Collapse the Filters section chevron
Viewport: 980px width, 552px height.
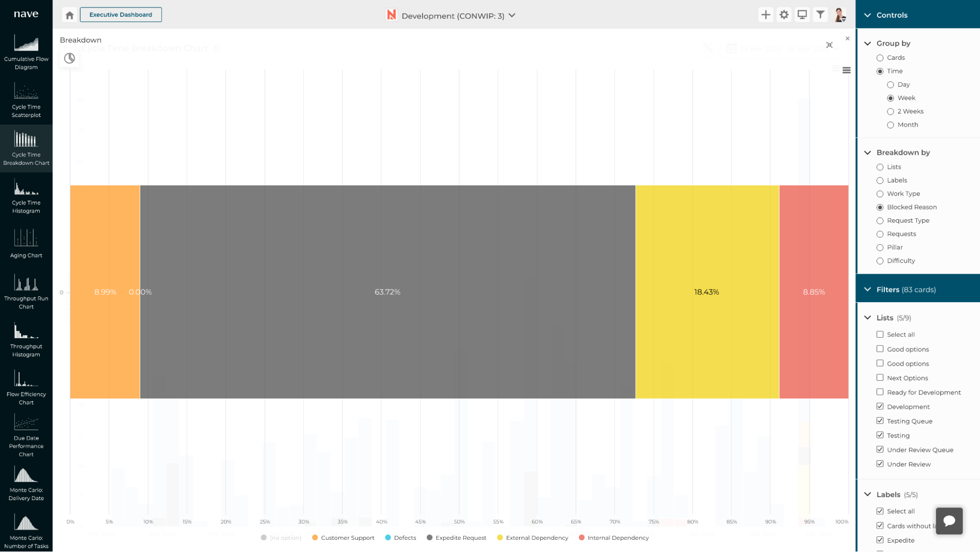click(x=868, y=289)
